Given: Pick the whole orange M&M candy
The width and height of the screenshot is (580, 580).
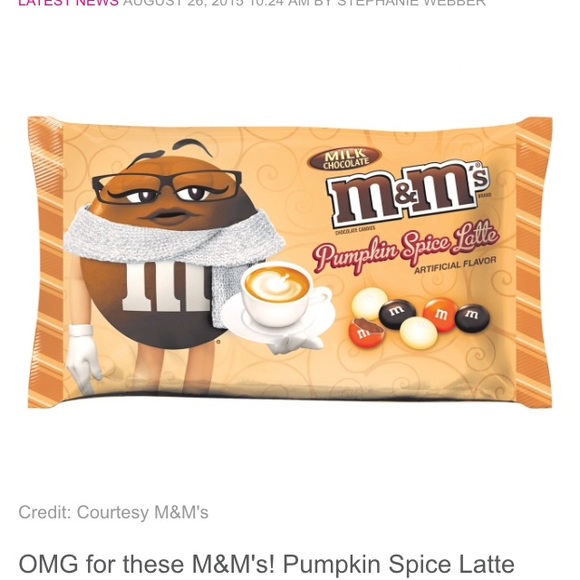Looking at the screenshot, I should 441,314.
